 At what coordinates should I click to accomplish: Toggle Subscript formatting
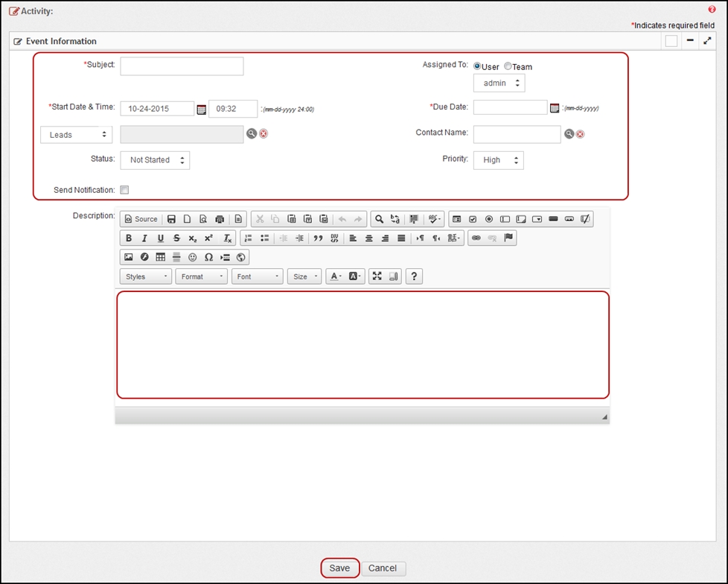[193, 238]
